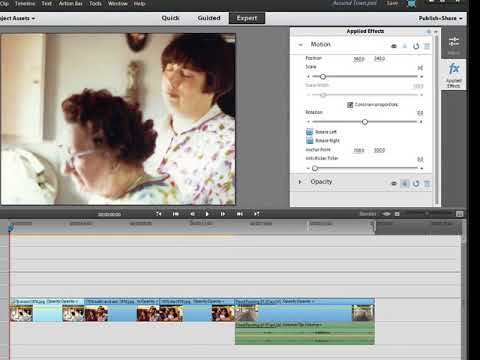Viewport: 480px width, 360px height.
Task: Click the Position X value field
Action: 359,59
